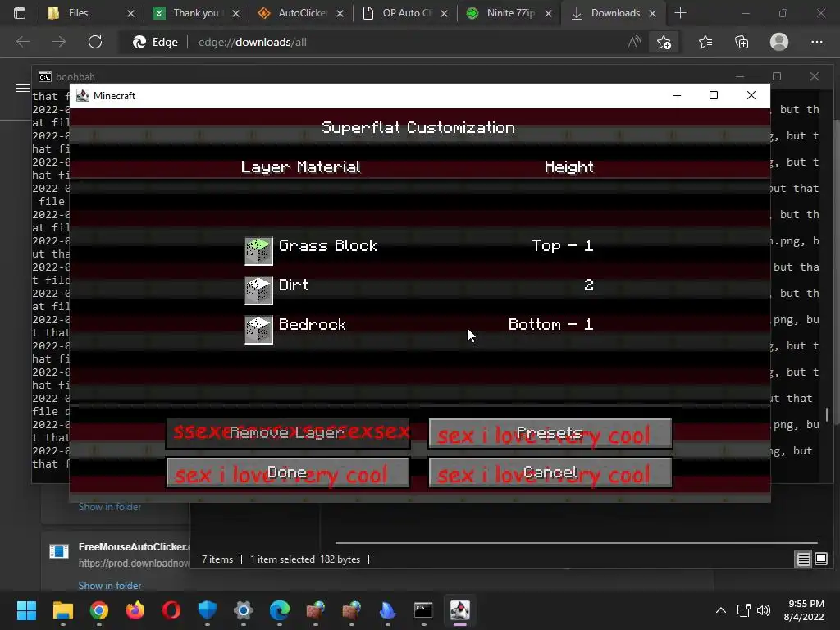Go forward in Edge
Screen dimensions: 840x630
click(59, 42)
